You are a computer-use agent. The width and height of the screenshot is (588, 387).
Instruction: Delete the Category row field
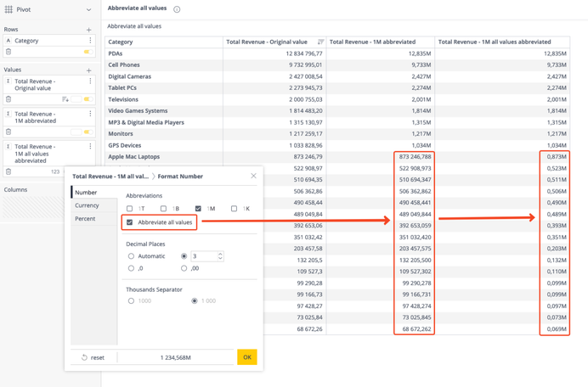pos(8,52)
